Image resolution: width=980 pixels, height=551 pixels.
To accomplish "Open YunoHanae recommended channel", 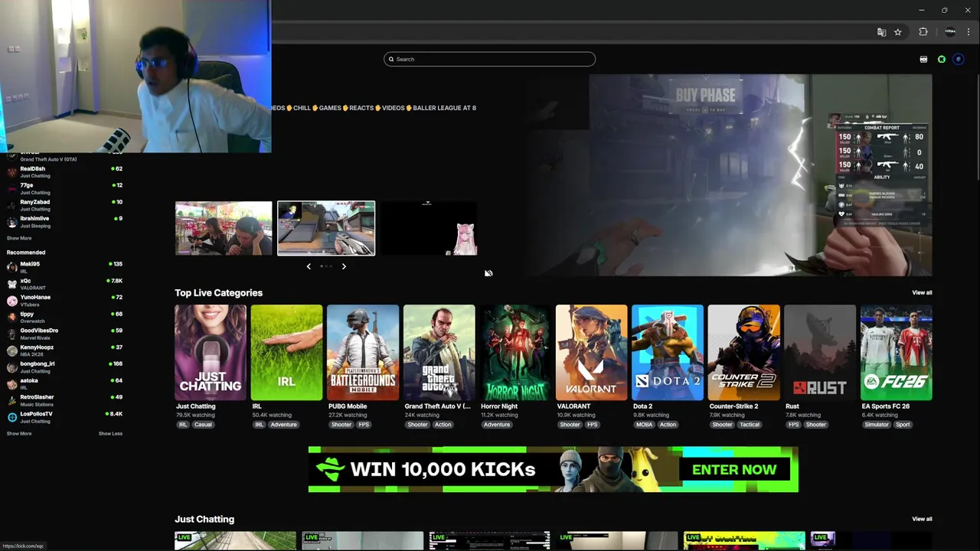I will pyautogui.click(x=64, y=301).
